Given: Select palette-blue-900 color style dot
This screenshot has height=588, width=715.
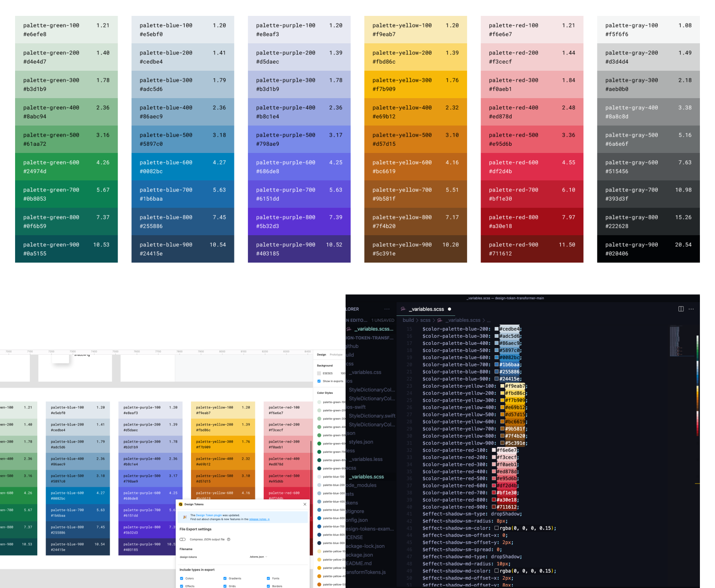Looking at the screenshot, I should (x=319, y=543).
